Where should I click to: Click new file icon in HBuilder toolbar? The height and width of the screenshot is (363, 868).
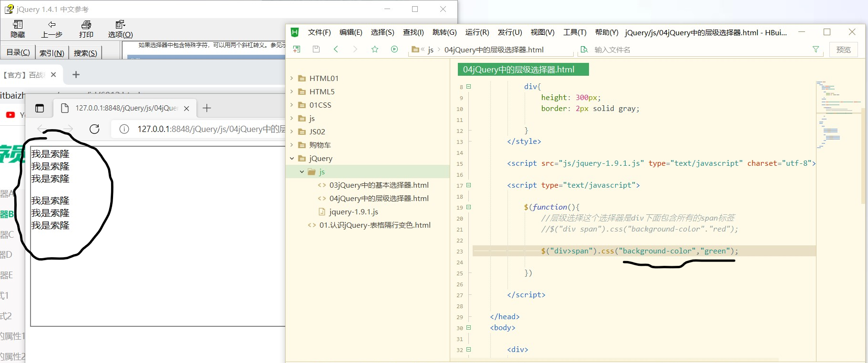coord(297,49)
